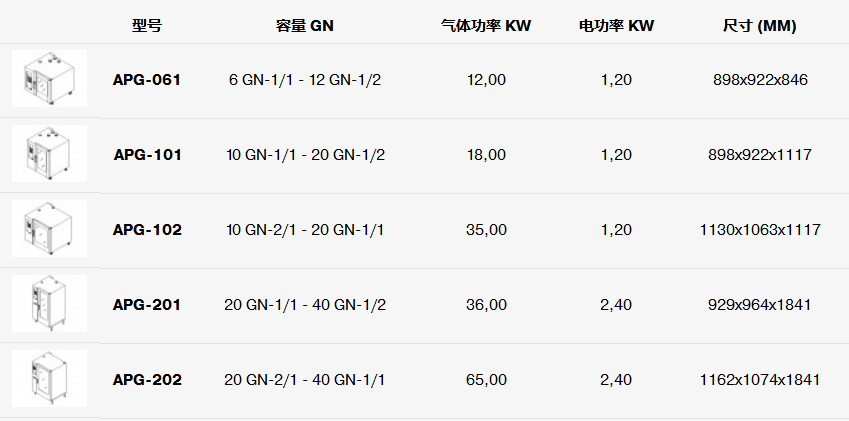Click the 20 GN-2/1 - 40 GN-1/1 capacity cell
Screen dimensions: 849x421
point(305,380)
